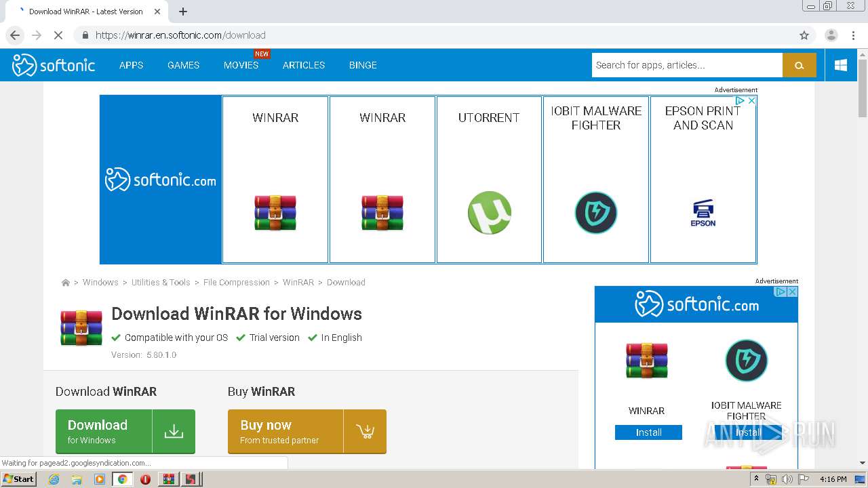
Task: Open the Chrome profile avatar icon
Action: pyautogui.click(x=831, y=35)
